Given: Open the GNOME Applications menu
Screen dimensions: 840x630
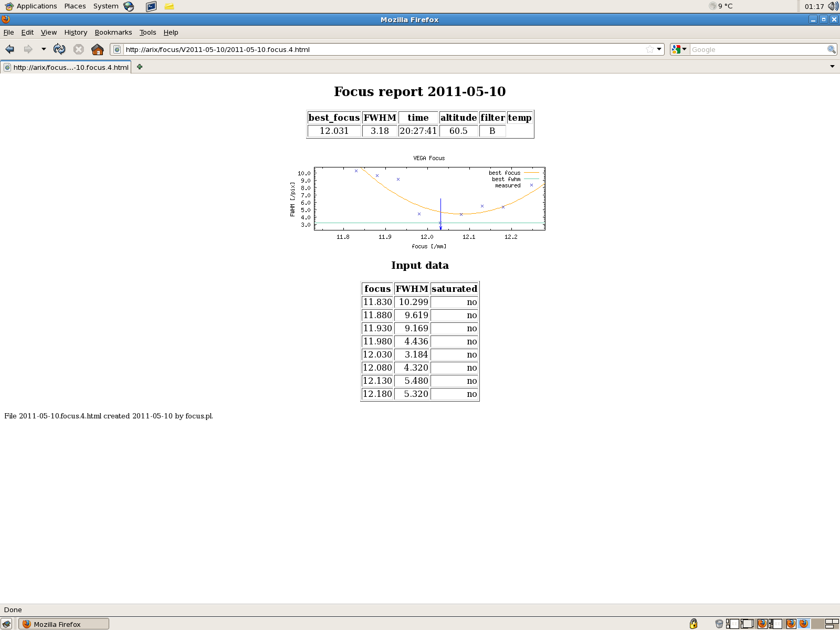Looking at the screenshot, I should [31, 6].
